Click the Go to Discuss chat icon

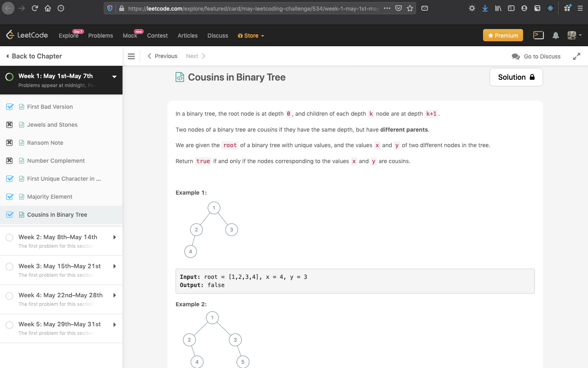click(516, 56)
